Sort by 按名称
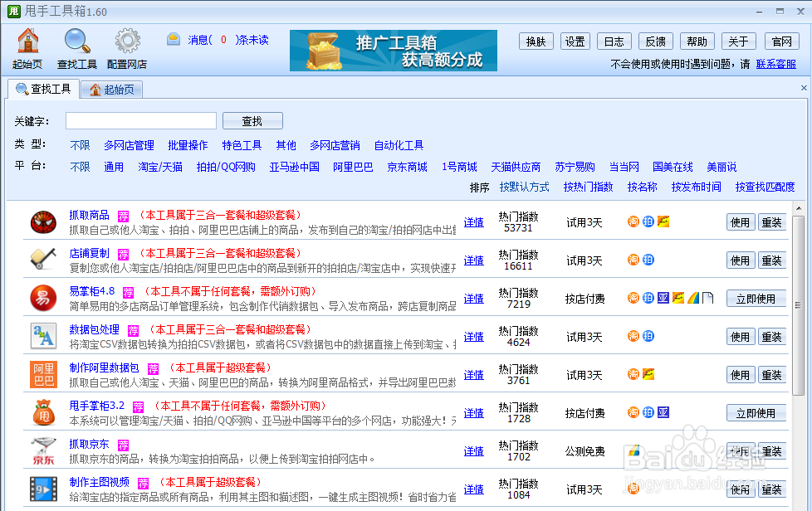Image resolution: width=812 pixels, height=511 pixels. point(642,187)
